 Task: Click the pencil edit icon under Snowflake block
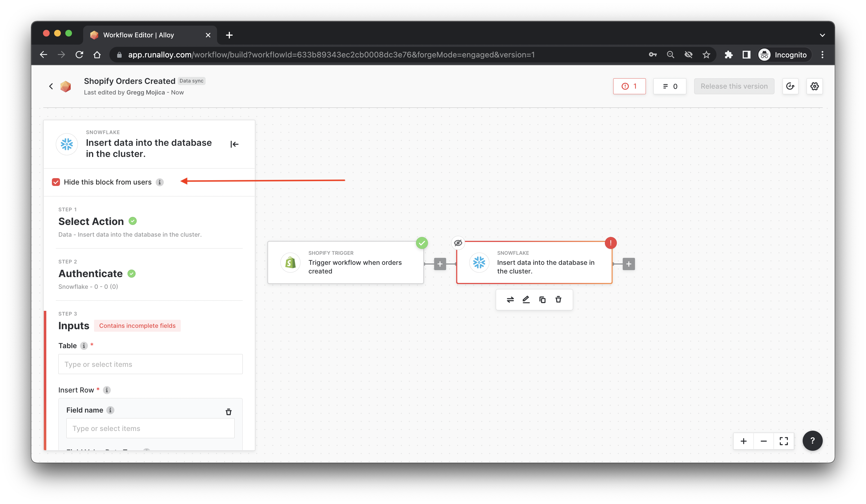(526, 300)
